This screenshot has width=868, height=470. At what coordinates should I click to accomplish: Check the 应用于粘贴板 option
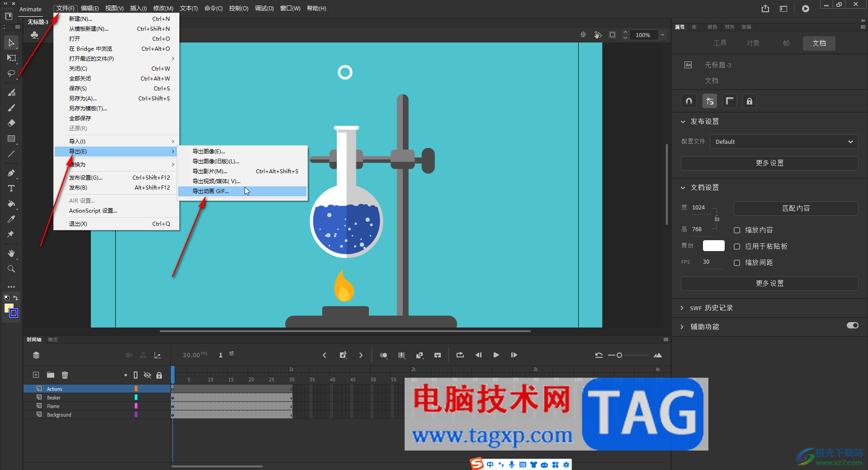[737, 247]
